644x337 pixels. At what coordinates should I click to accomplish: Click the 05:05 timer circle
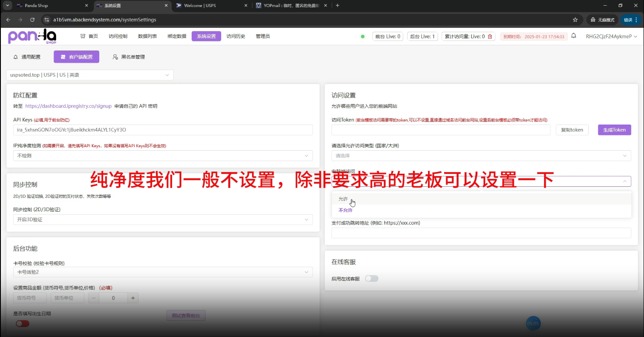533,324
